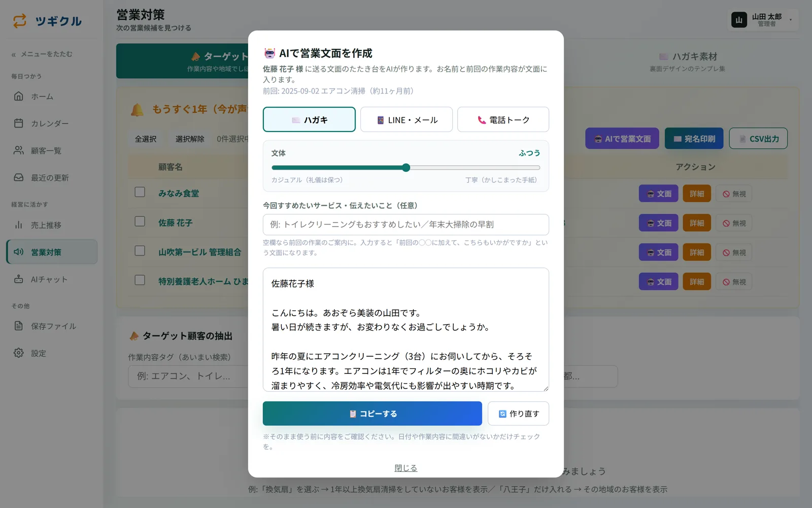Open 最近の更新 in the sidebar
This screenshot has height=508, width=812.
pyautogui.click(x=52, y=177)
